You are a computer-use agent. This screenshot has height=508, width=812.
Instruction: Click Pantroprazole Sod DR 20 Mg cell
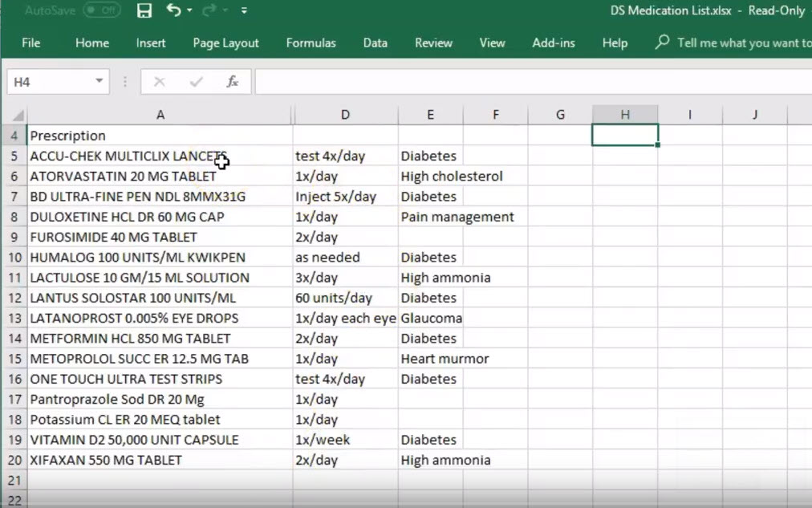click(160, 399)
